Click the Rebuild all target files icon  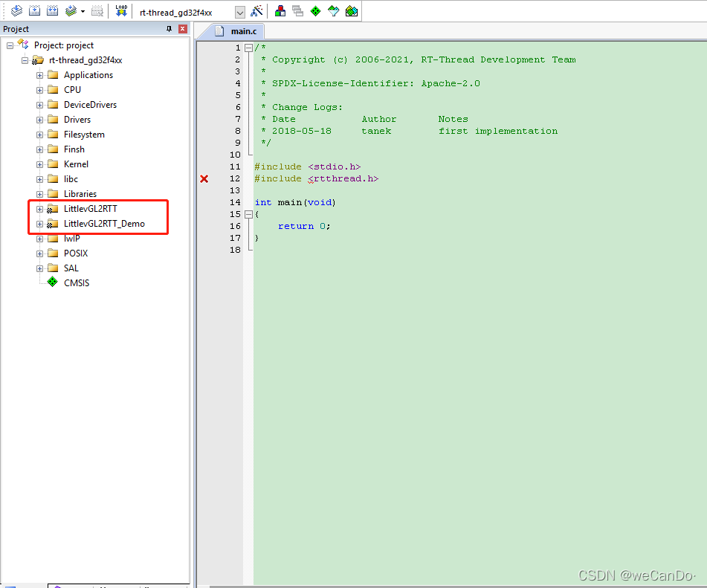pos(53,11)
